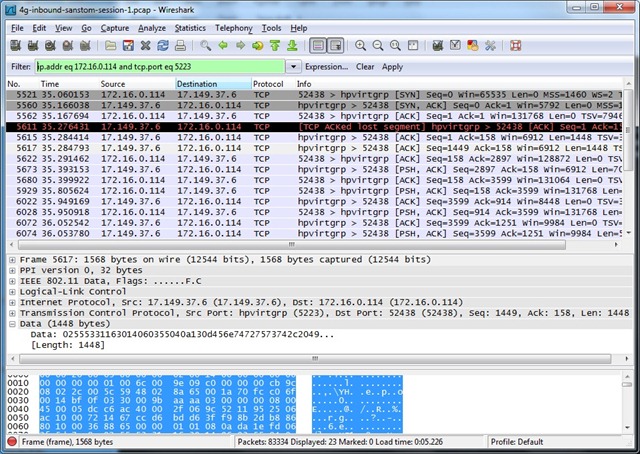
Task: Open a capture file folder icon
Action: [x=111, y=45]
